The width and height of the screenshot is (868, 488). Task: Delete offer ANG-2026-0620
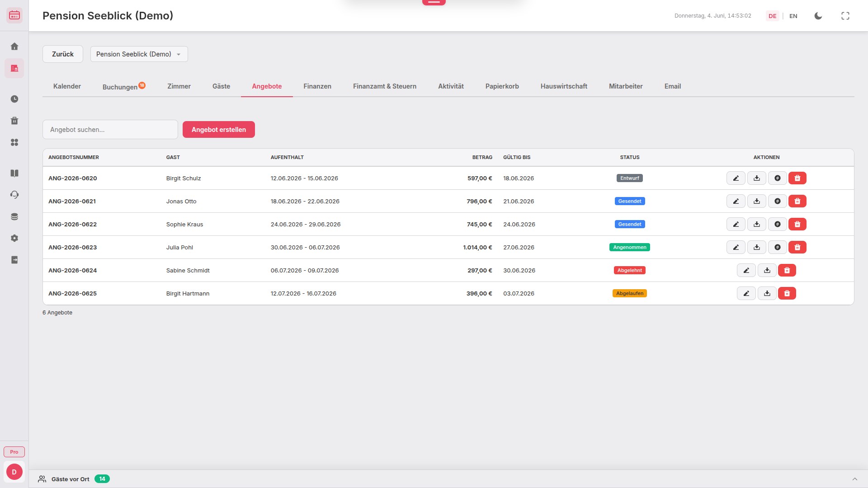pos(797,178)
